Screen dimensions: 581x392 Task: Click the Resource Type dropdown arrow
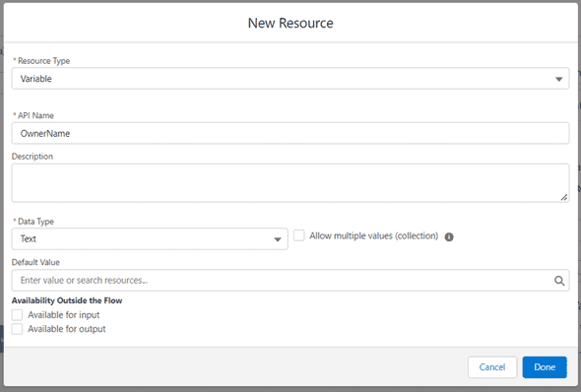click(558, 79)
